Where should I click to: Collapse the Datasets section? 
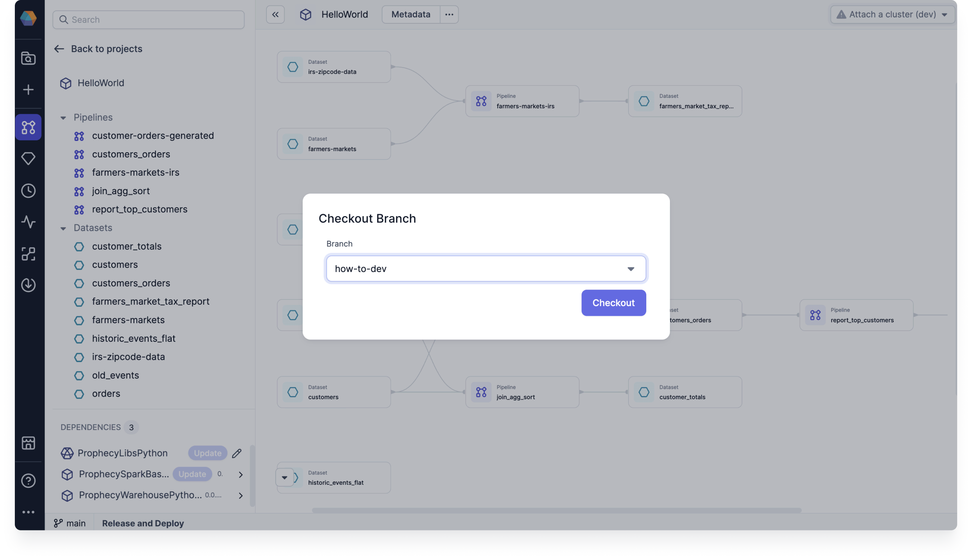pos(63,228)
